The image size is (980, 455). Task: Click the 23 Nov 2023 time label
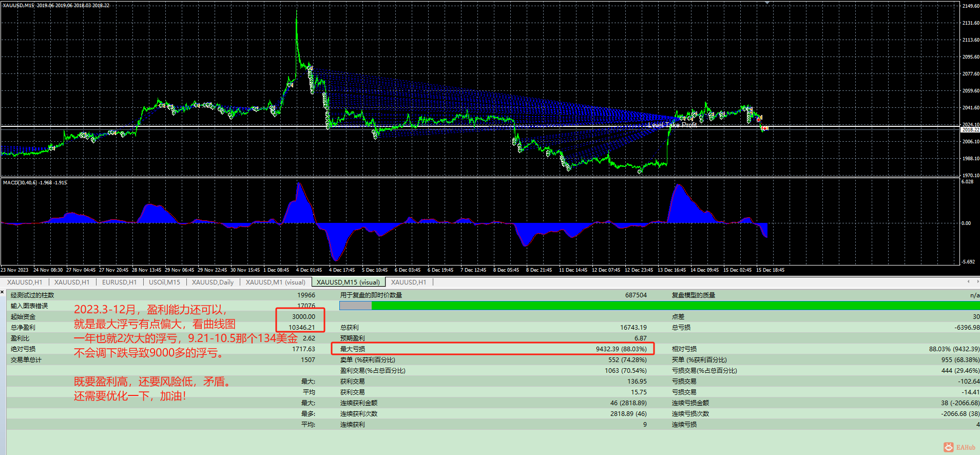[x=14, y=270]
